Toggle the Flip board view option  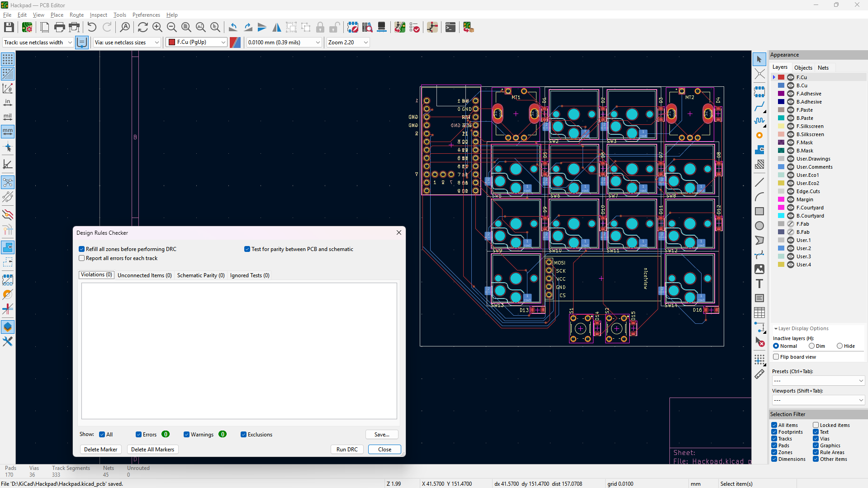[x=777, y=356]
